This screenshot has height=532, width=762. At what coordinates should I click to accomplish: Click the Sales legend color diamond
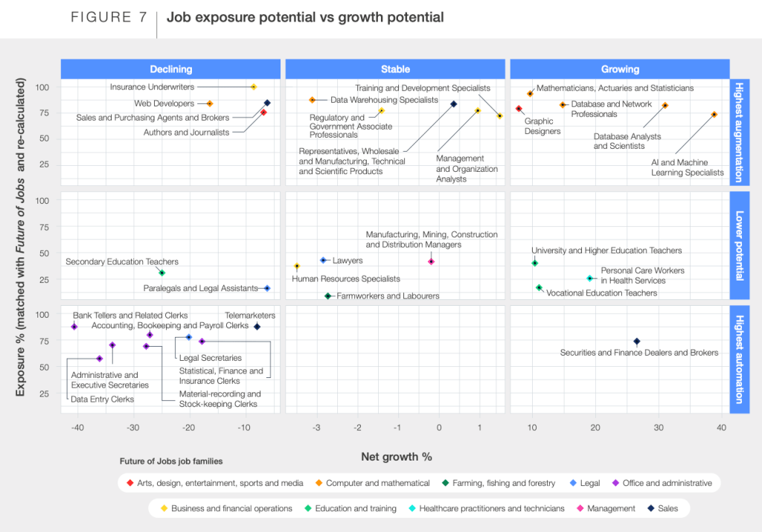pyautogui.click(x=651, y=509)
